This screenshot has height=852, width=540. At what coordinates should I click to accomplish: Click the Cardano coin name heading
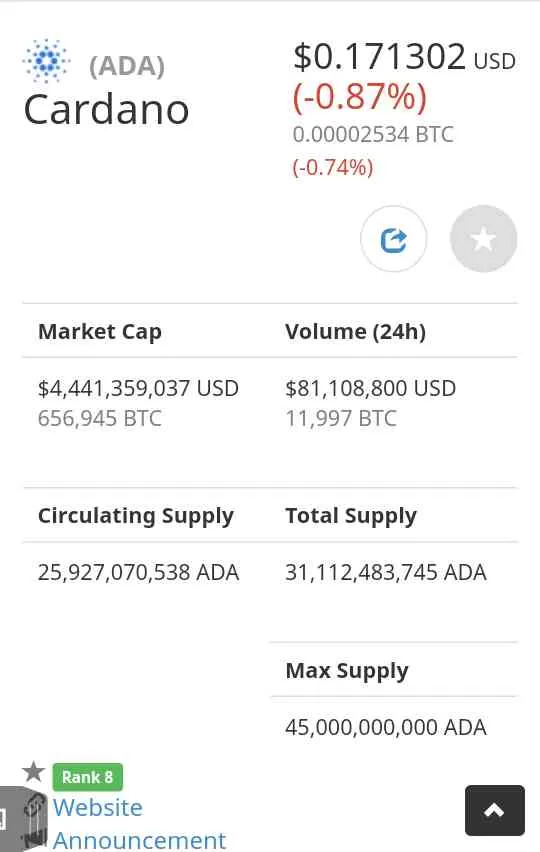tap(106, 109)
